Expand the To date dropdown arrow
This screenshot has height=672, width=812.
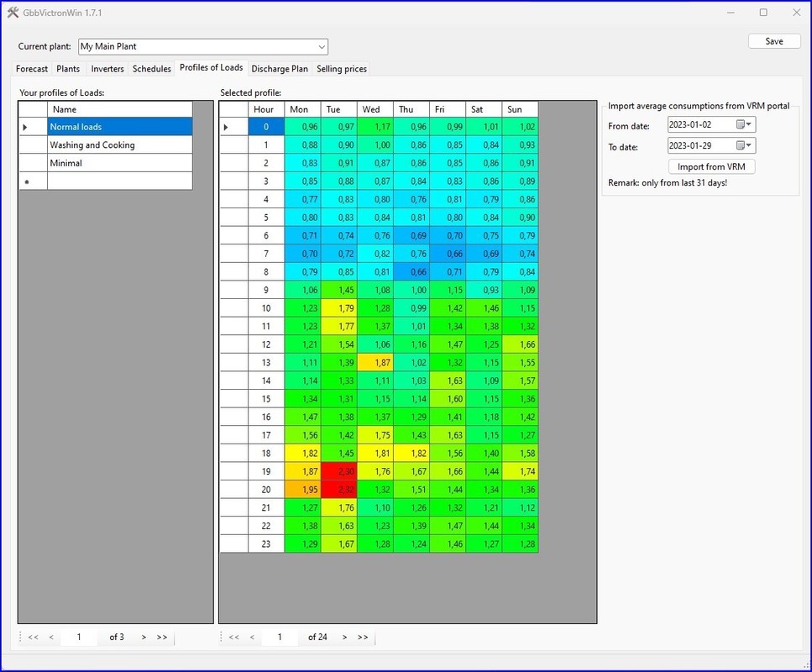pyautogui.click(x=750, y=146)
